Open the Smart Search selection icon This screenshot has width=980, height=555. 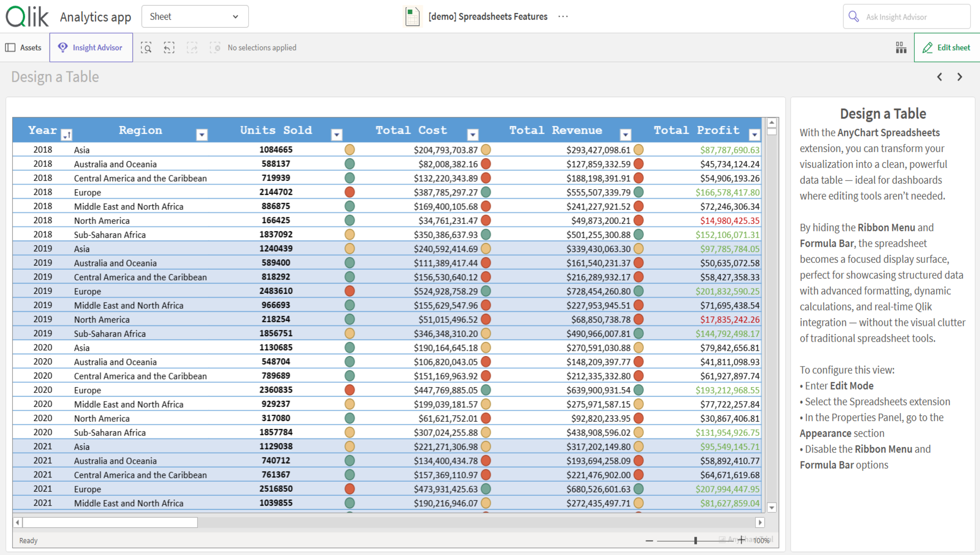point(146,48)
